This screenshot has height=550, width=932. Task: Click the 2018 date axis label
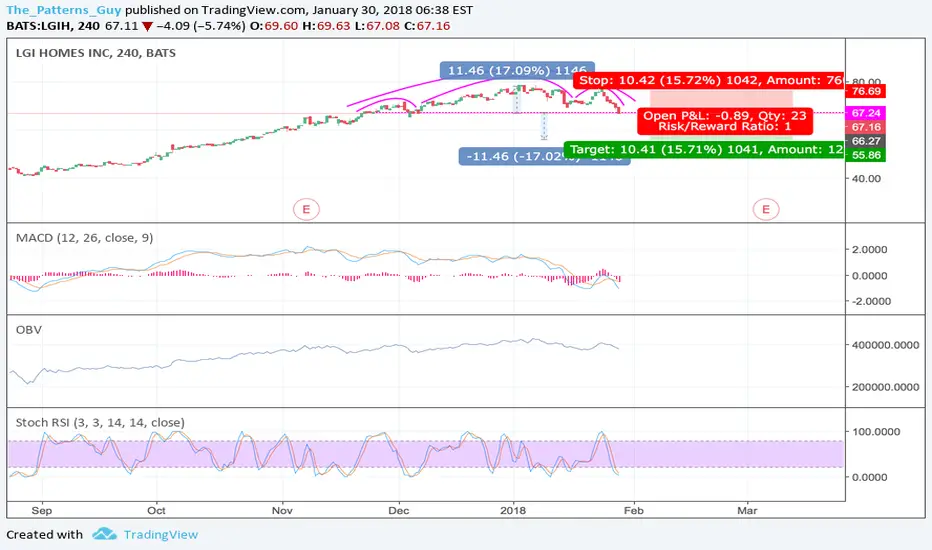513,510
